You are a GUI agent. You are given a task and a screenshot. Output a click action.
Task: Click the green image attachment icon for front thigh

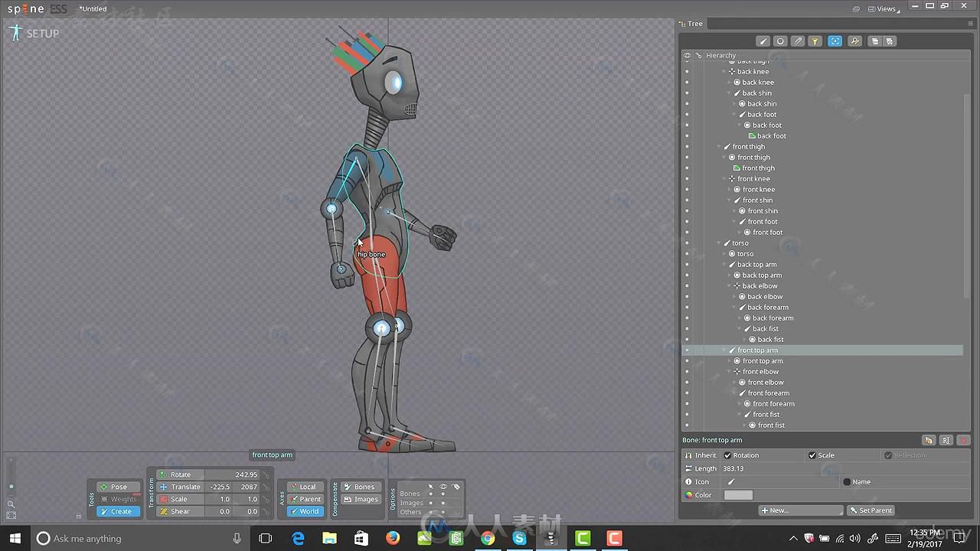click(737, 168)
